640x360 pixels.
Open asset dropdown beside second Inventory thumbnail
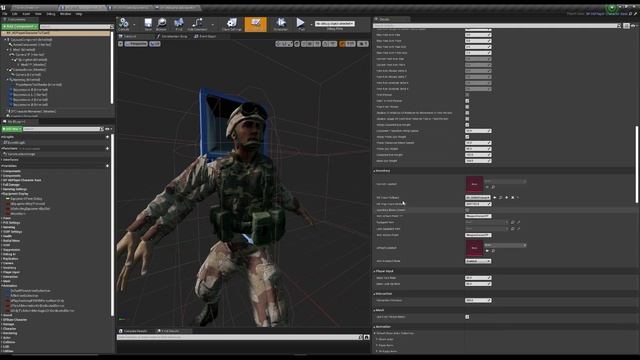point(505,245)
